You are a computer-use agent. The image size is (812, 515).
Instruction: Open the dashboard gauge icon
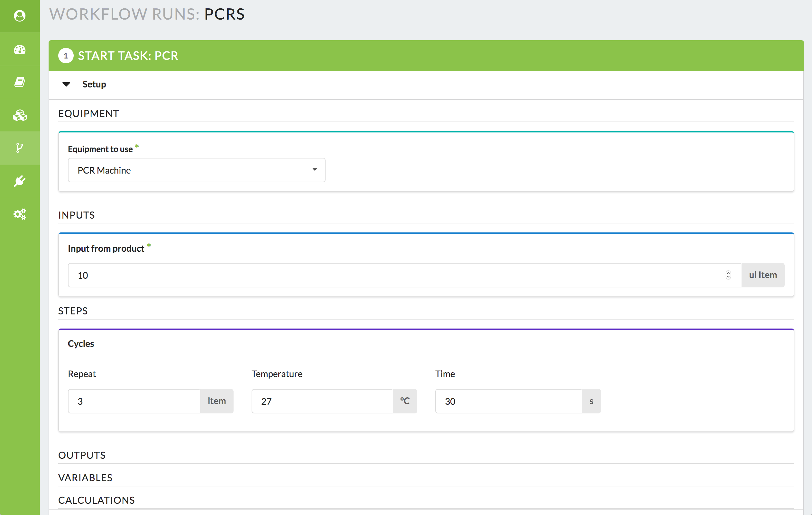coord(20,50)
